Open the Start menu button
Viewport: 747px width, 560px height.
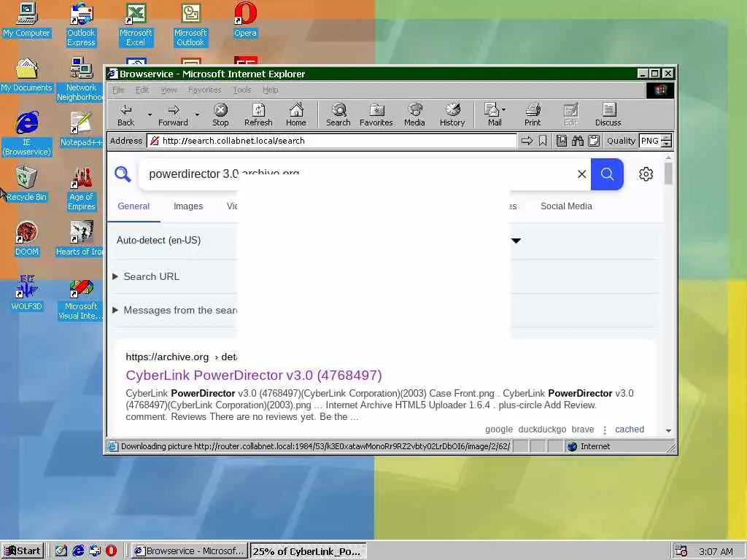23,551
